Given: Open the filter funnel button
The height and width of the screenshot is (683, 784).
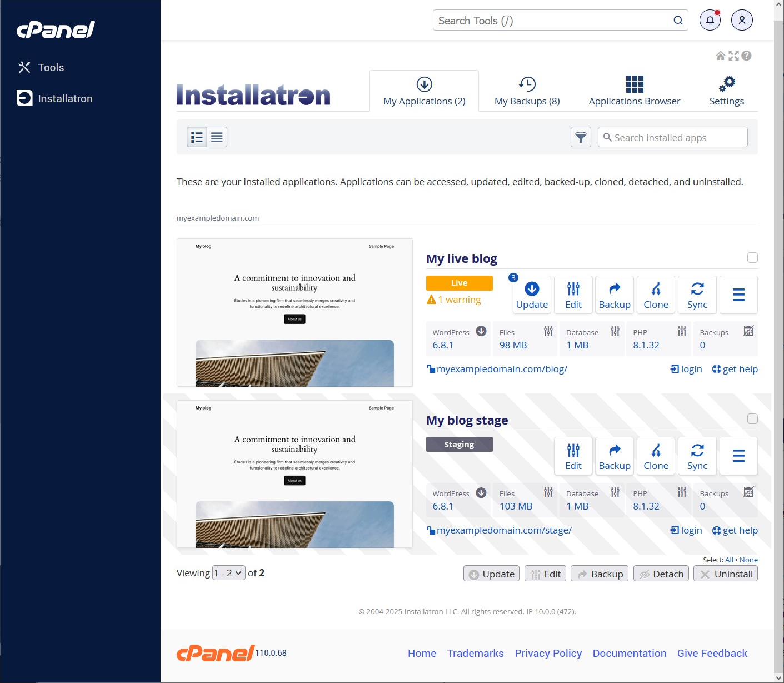Looking at the screenshot, I should point(581,137).
